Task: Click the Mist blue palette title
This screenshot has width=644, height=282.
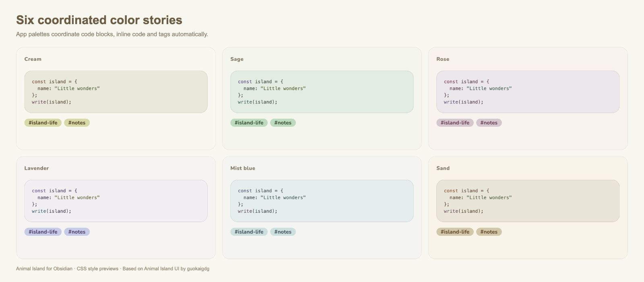Action: click(243, 168)
